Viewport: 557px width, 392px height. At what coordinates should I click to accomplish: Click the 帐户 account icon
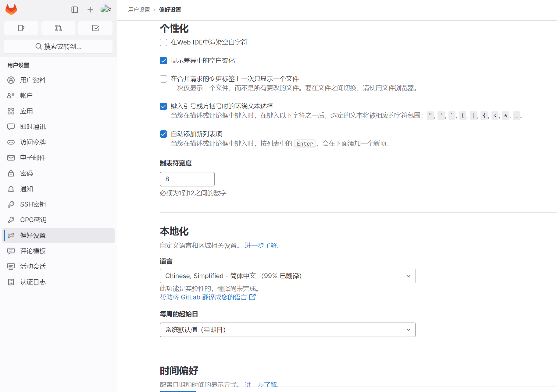click(11, 96)
